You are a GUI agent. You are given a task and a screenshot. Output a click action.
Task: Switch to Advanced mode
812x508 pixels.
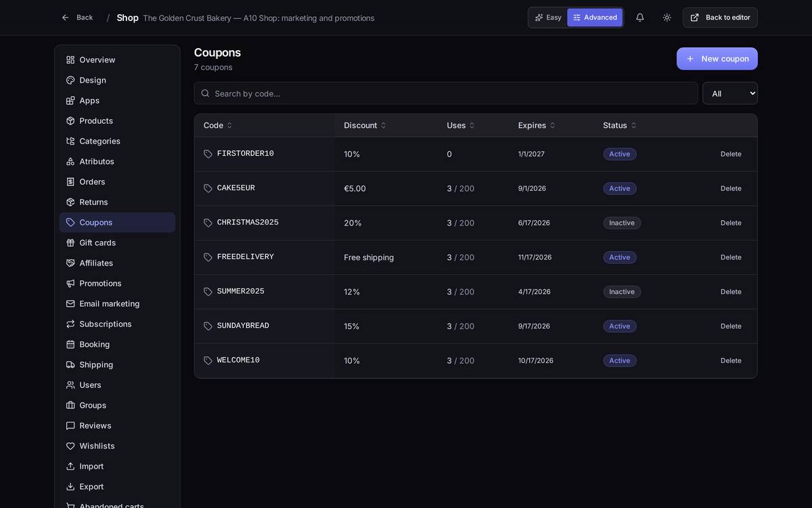pyautogui.click(x=595, y=18)
